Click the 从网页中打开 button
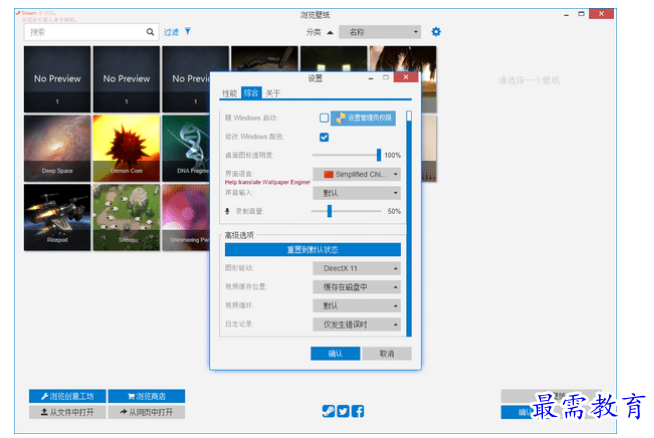 point(146,412)
